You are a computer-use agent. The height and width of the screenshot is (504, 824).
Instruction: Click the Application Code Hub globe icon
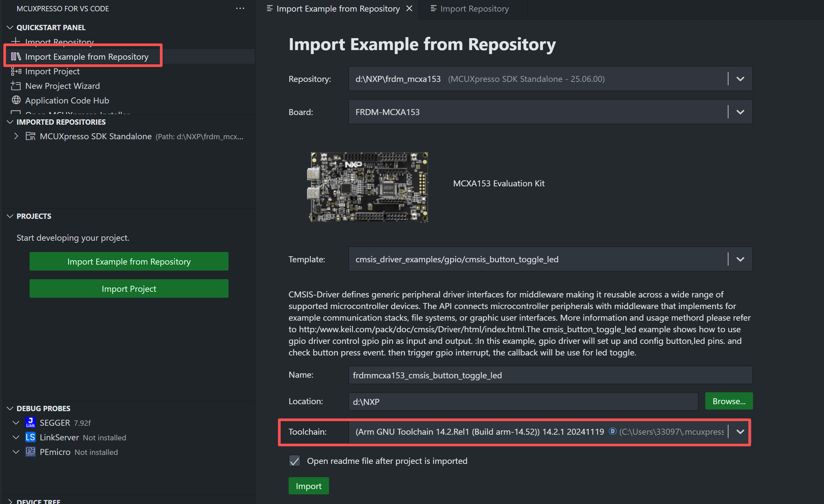pyautogui.click(x=16, y=100)
